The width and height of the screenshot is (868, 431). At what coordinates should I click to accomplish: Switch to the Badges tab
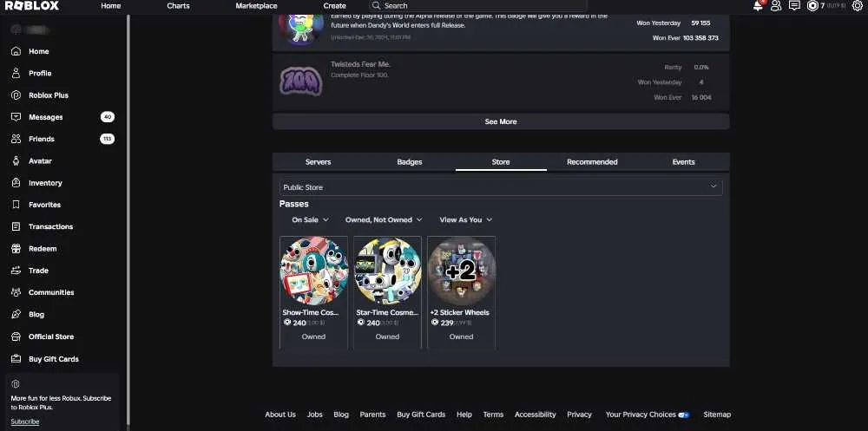tap(410, 162)
